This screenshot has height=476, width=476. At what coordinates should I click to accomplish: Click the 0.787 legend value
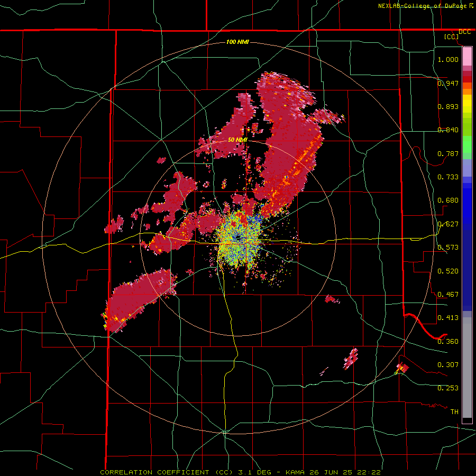click(448, 153)
